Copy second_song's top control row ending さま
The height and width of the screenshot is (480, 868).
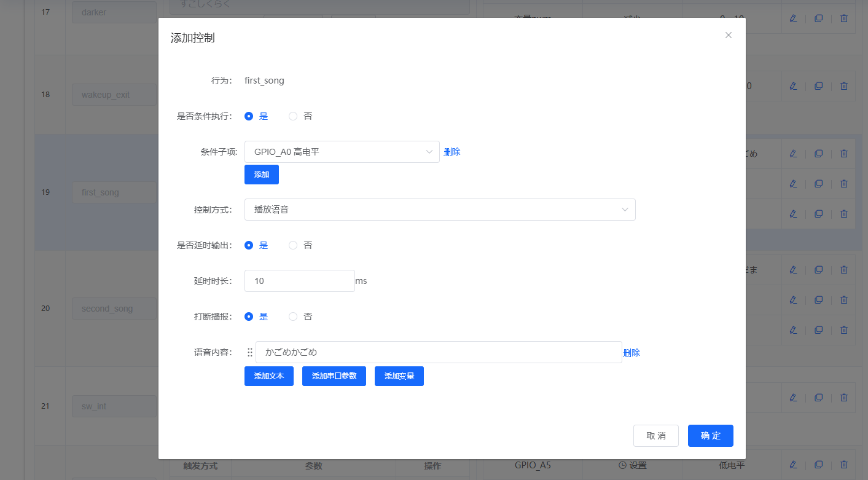click(818, 270)
